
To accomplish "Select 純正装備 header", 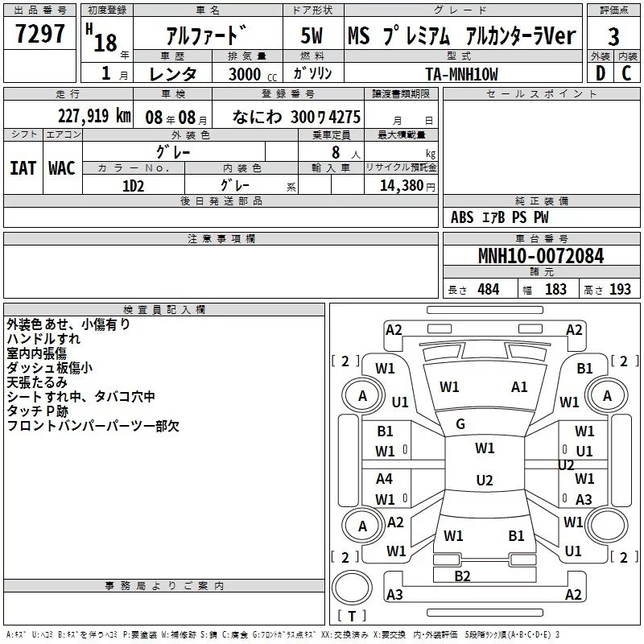I will point(541,200).
